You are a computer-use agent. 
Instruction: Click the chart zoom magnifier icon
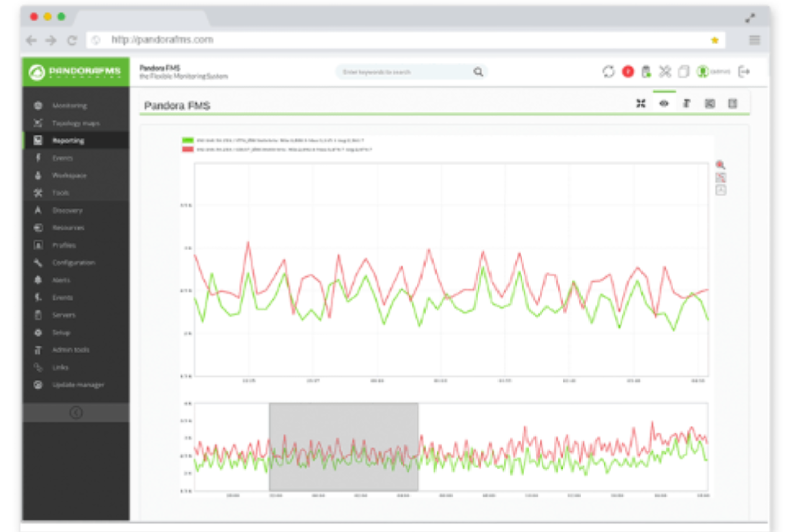click(720, 165)
